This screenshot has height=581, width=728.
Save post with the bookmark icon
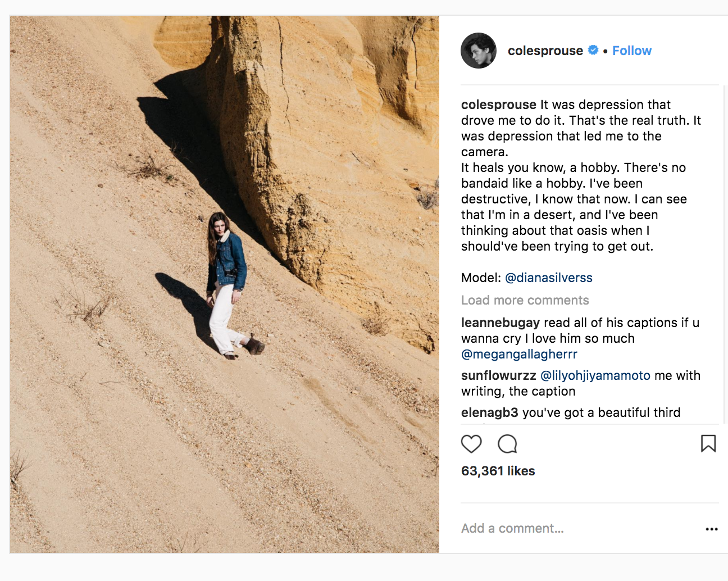[708, 443]
